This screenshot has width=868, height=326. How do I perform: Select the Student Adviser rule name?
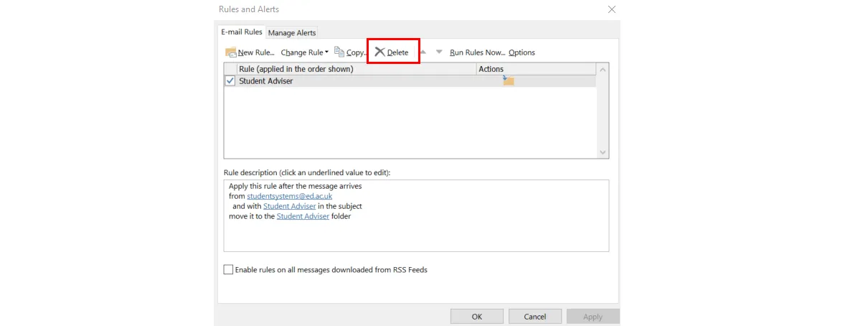pyautogui.click(x=266, y=81)
